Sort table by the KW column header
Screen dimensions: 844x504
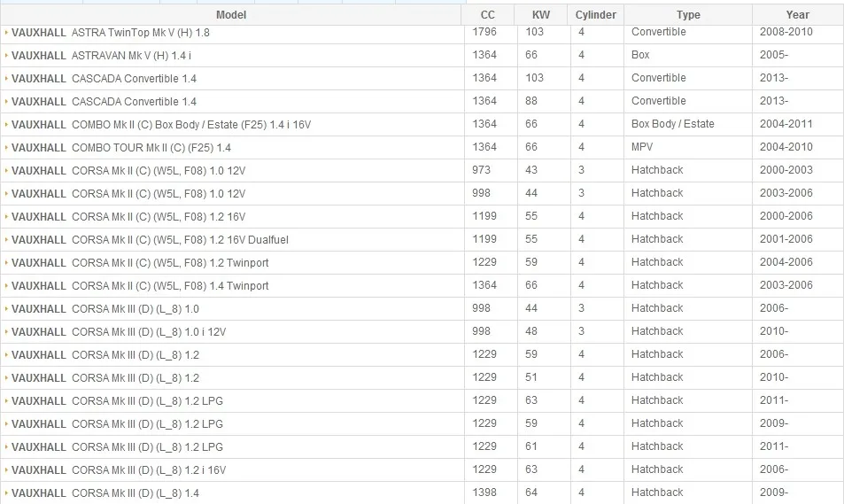click(x=541, y=15)
